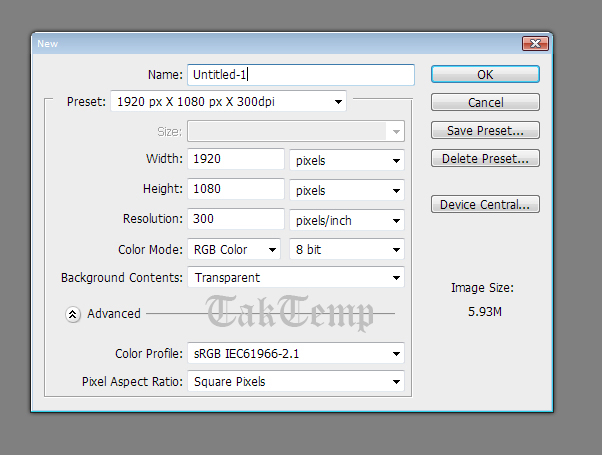Collapse the Advanced section chevron icon
This screenshot has height=455, width=602.
pos(73,314)
